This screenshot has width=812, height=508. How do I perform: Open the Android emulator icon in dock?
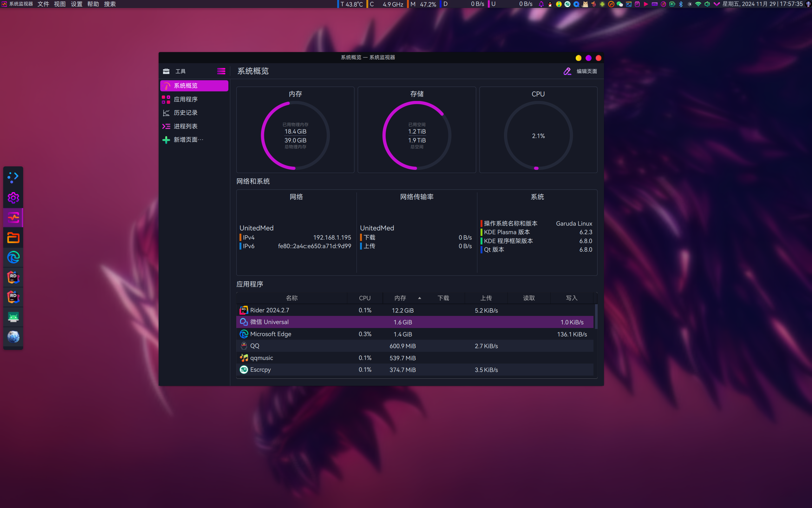point(13,317)
